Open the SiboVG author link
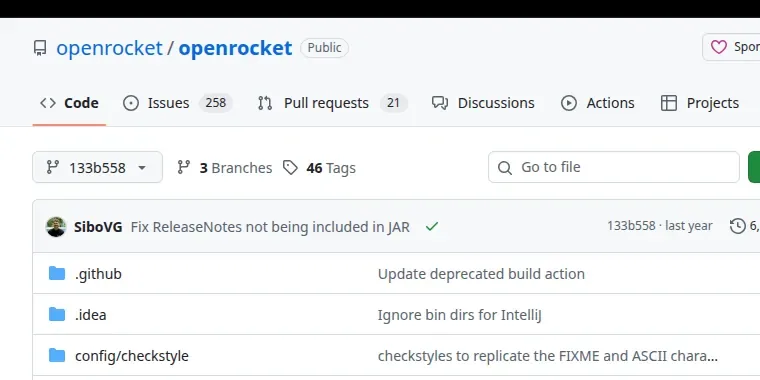The width and height of the screenshot is (760, 380). (98, 226)
